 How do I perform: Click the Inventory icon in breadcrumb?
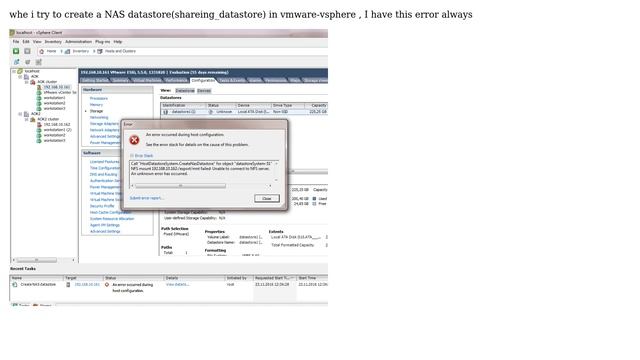pyautogui.click(x=68, y=51)
